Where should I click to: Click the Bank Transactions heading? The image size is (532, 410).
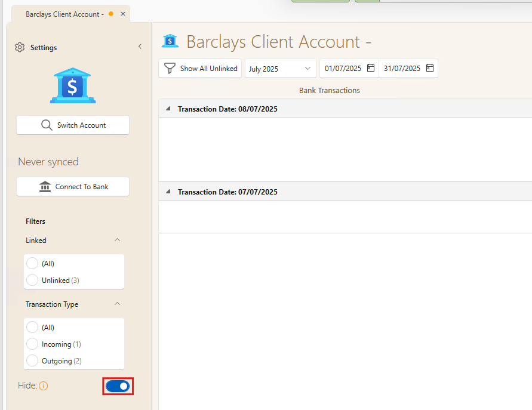(x=330, y=91)
